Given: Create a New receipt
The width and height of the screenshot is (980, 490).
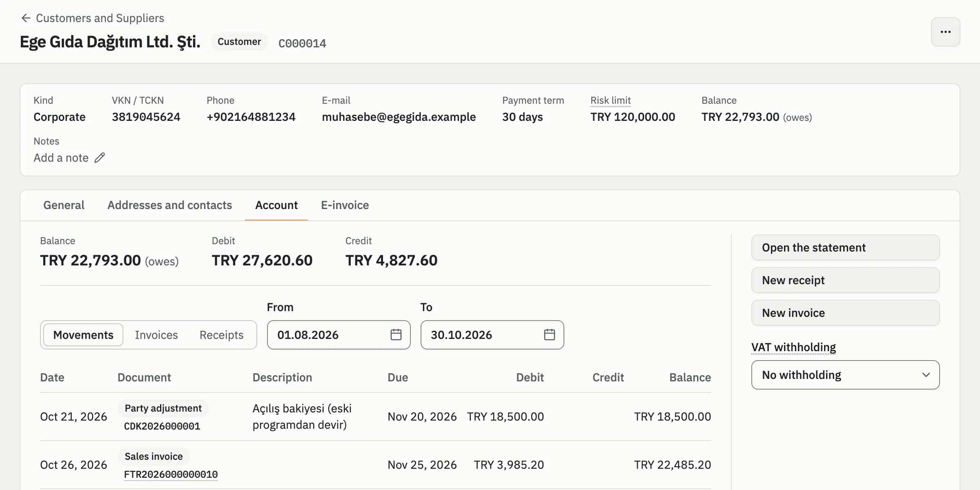Looking at the screenshot, I should pyautogui.click(x=845, y=280).
